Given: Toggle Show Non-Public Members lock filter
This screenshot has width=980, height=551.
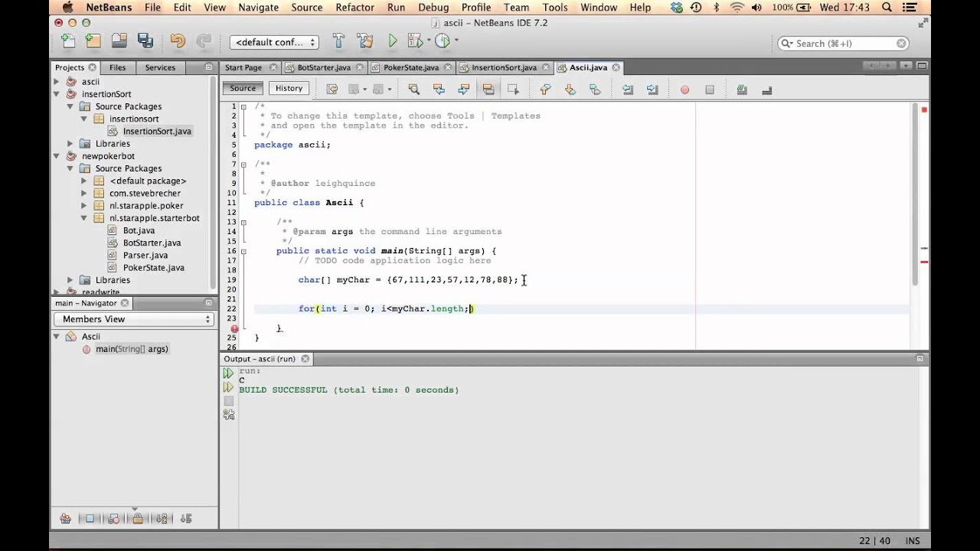Looking at the screenshot, I should pos(137,518).
